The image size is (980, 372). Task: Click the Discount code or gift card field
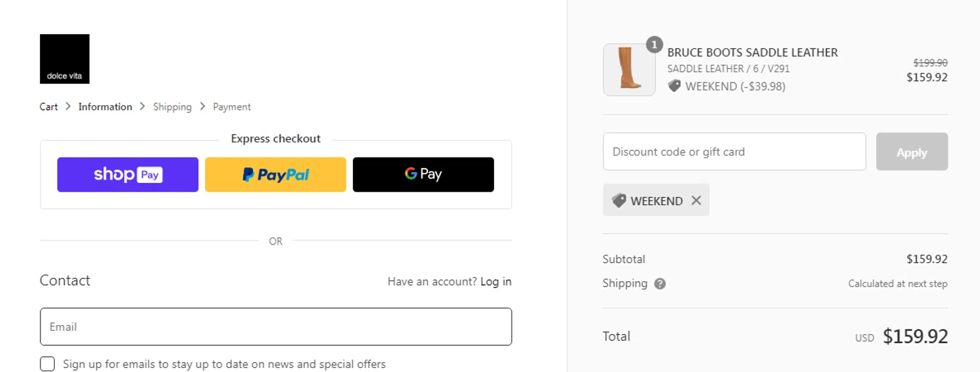click(734, 152)
